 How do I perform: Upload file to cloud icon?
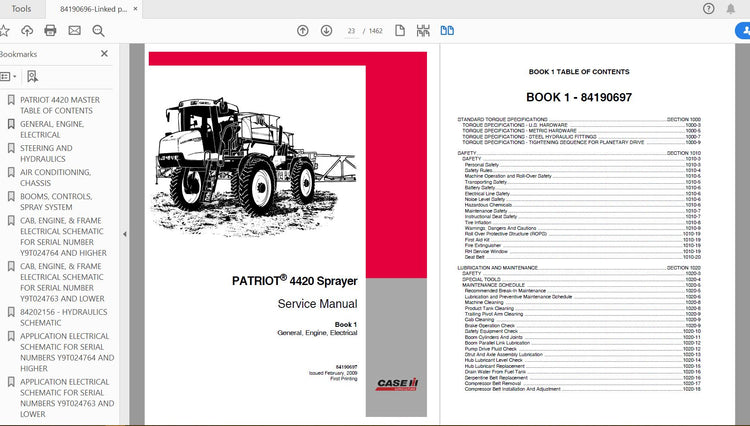pyautogui.click(x=27, y=31)
